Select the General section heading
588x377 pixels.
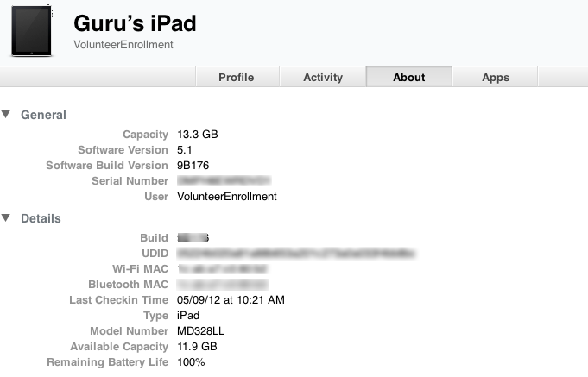[43, 115]
